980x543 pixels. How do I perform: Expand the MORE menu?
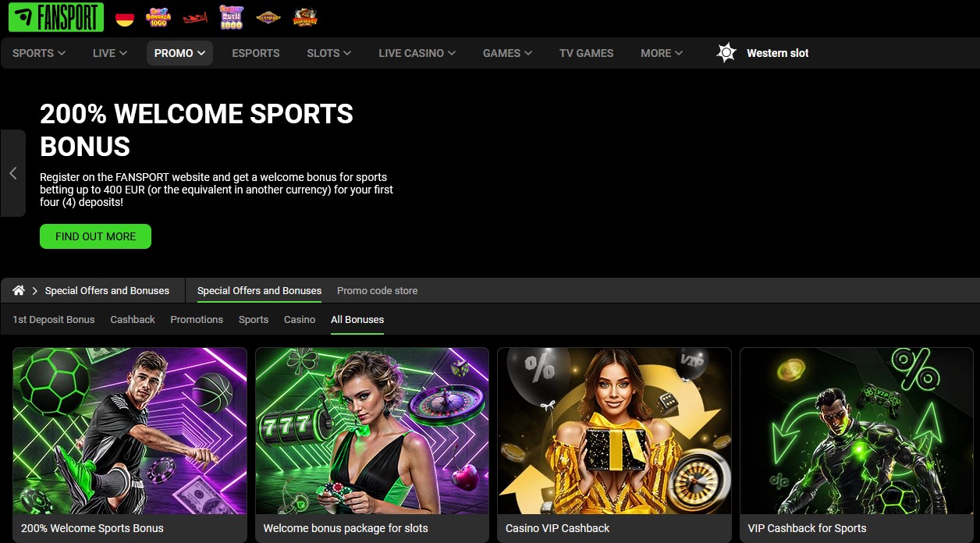[x=662, y=53]
